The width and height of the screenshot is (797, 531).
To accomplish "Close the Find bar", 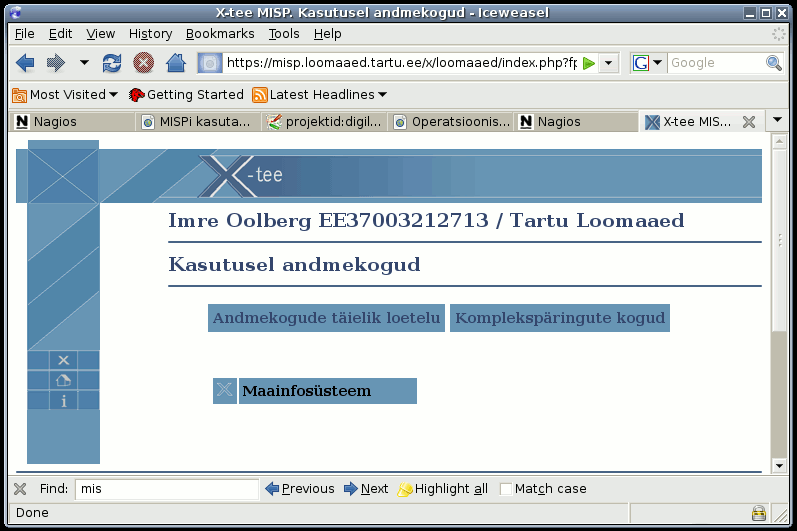I will pos(20,489).
